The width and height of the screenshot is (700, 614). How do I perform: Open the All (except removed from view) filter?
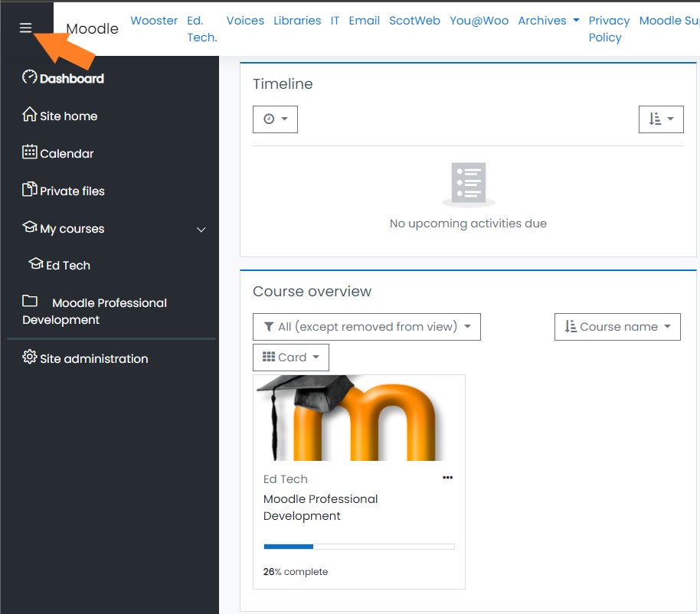point(367,327)
